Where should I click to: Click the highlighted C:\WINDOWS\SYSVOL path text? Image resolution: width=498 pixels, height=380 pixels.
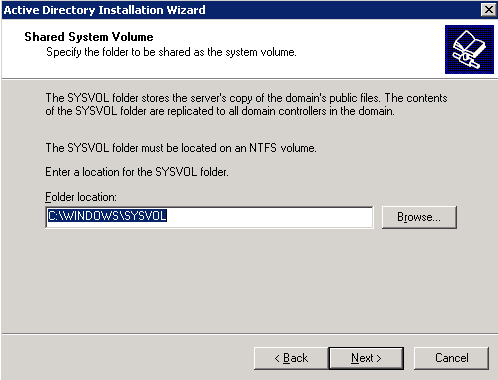click(107, 216)
